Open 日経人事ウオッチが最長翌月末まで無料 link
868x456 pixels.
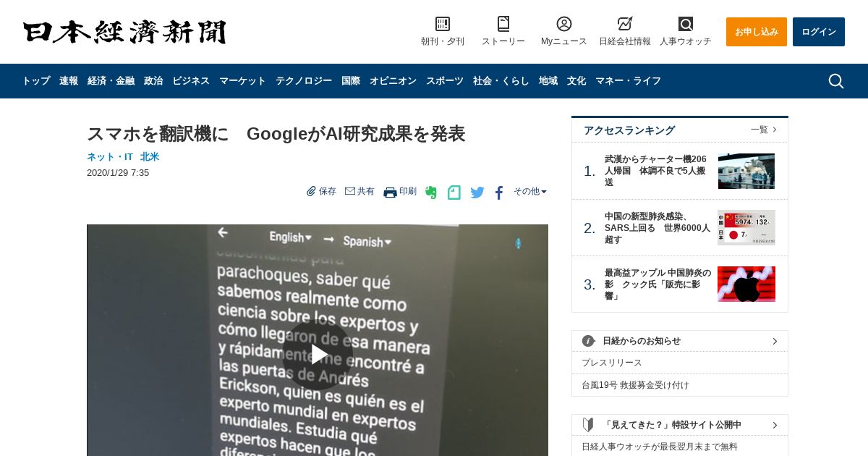coord(660,447)
